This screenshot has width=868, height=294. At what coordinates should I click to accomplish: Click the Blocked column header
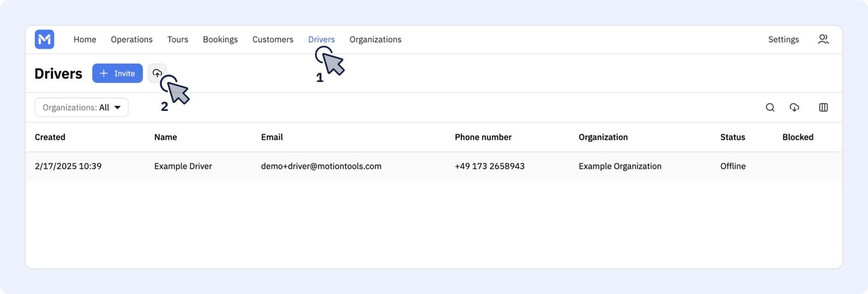tap(798, 137)
